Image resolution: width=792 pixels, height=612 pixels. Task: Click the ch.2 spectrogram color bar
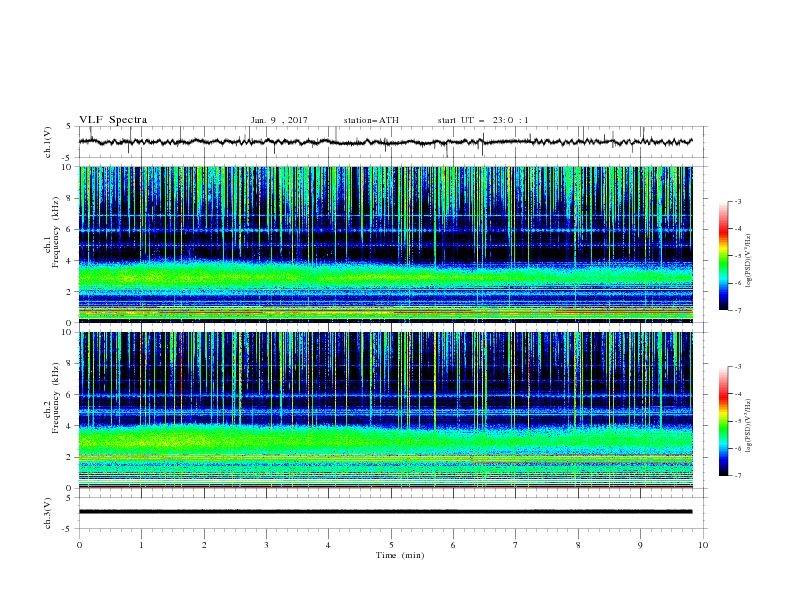coord(723,421)
